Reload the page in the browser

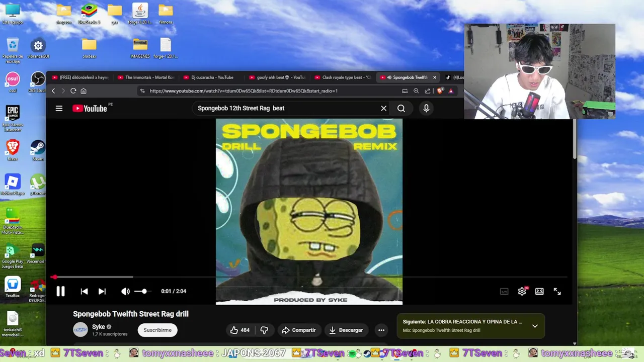[x=73, y=91]
